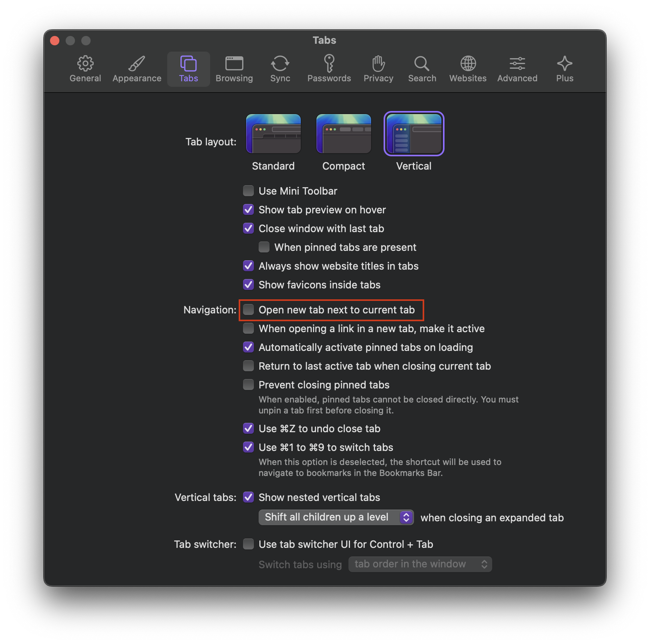Uncheck Show nested vertical tabs
The image size is (650, 644).
[248, 497]
